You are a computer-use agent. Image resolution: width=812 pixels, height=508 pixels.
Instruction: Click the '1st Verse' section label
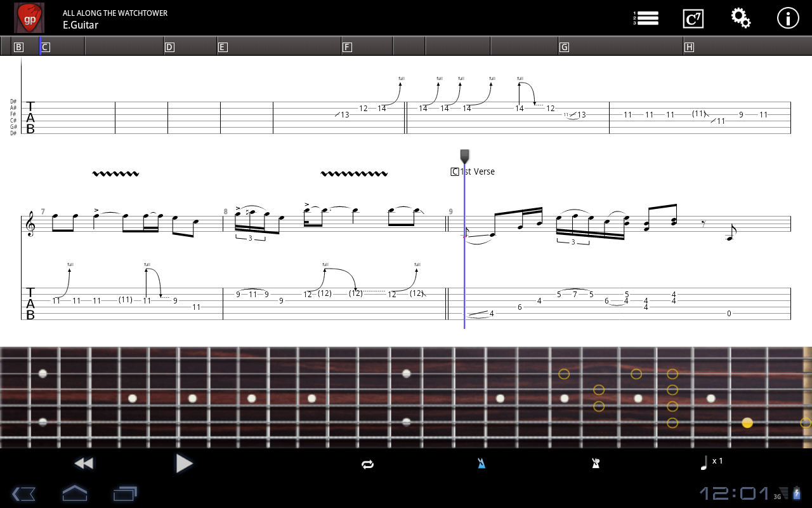point(477,171)
